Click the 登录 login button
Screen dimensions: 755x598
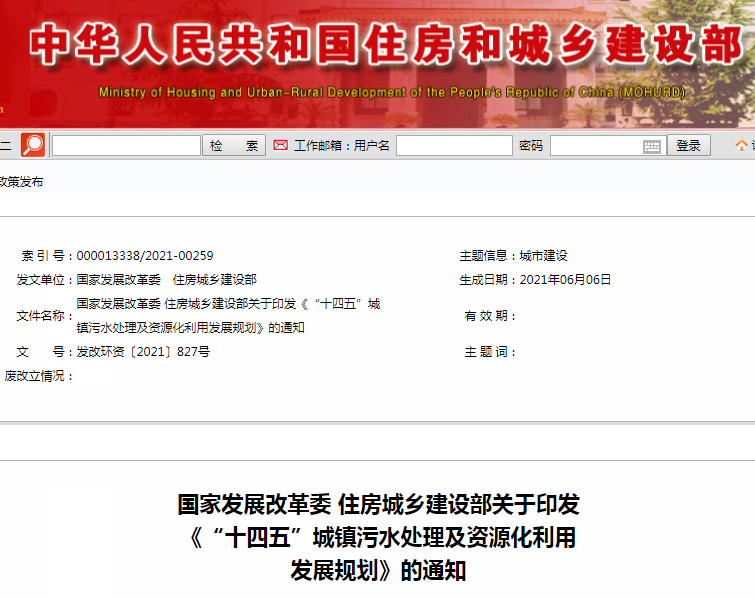[x=689, y=145]
